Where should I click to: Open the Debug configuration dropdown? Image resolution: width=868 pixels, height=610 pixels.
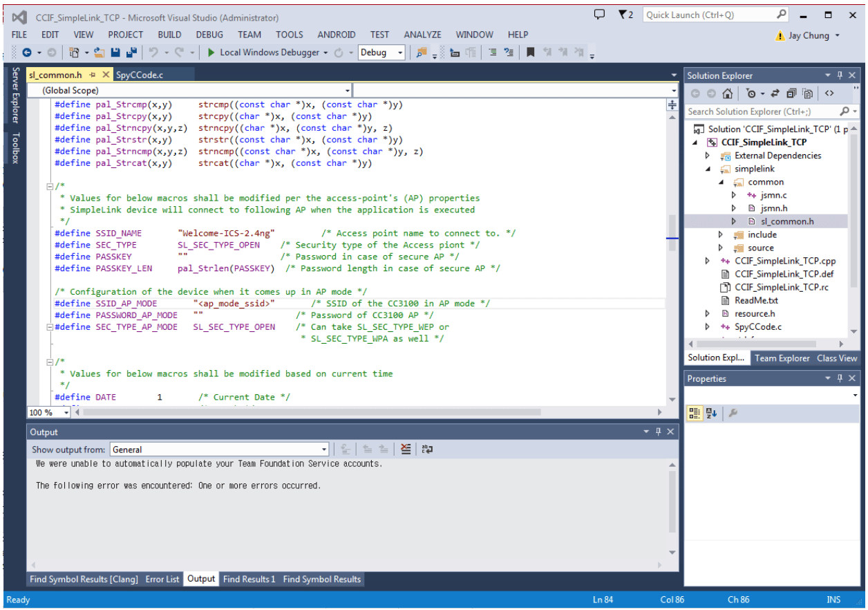pos(399,52)
